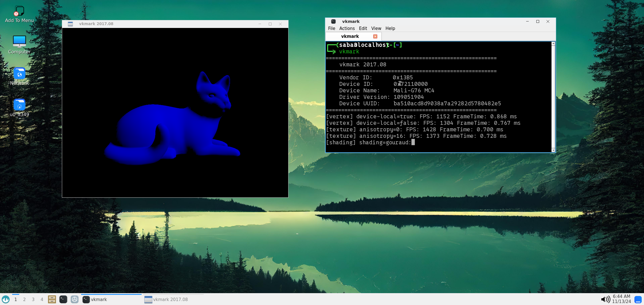Viewport: 644px width, 305px height.
Task: Close the vkmark terminal tab
Action: pos(375,36)
